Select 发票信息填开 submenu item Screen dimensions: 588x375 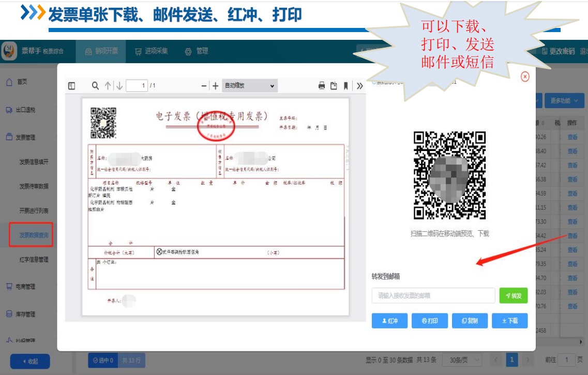[x=34, y=161]
